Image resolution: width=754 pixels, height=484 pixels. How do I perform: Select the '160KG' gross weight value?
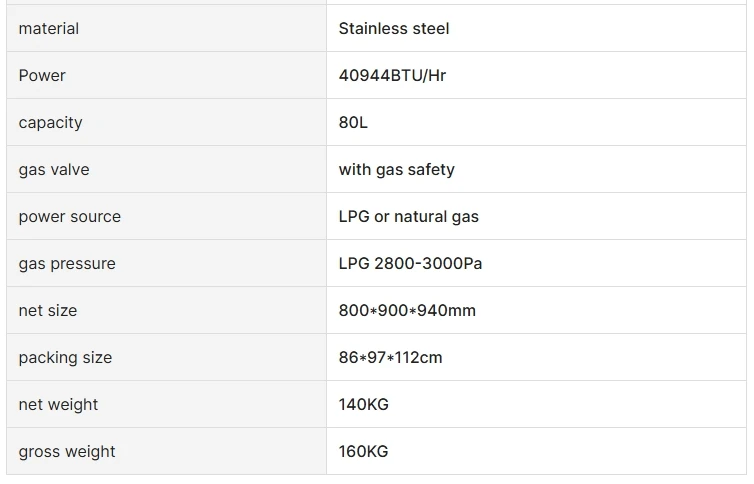coord(363,451)
